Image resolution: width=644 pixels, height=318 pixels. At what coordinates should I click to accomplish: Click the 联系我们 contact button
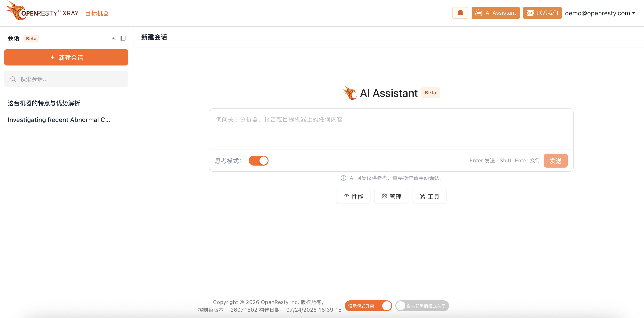point(542,13)
